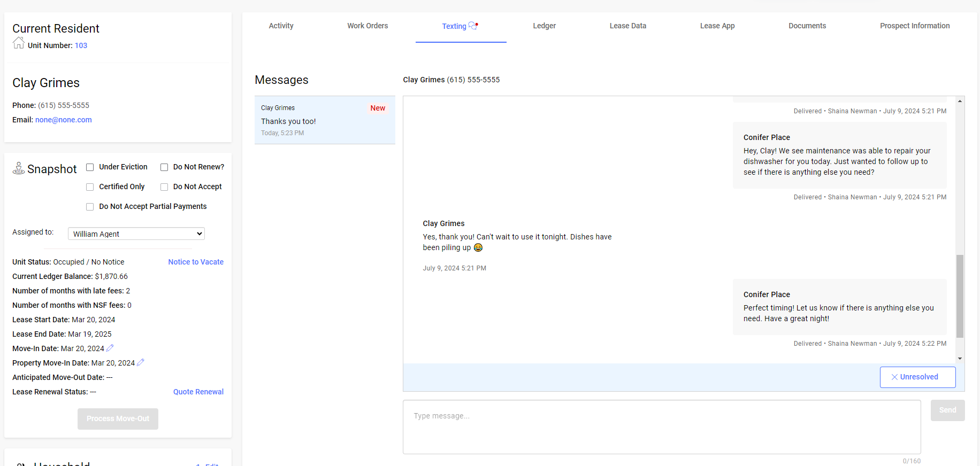Image resolution: width=980 pixels, height=466 pixels.
Task: Click the message thread scrollbar thumb
Action: pyautogui.click(x=960, y=296)
